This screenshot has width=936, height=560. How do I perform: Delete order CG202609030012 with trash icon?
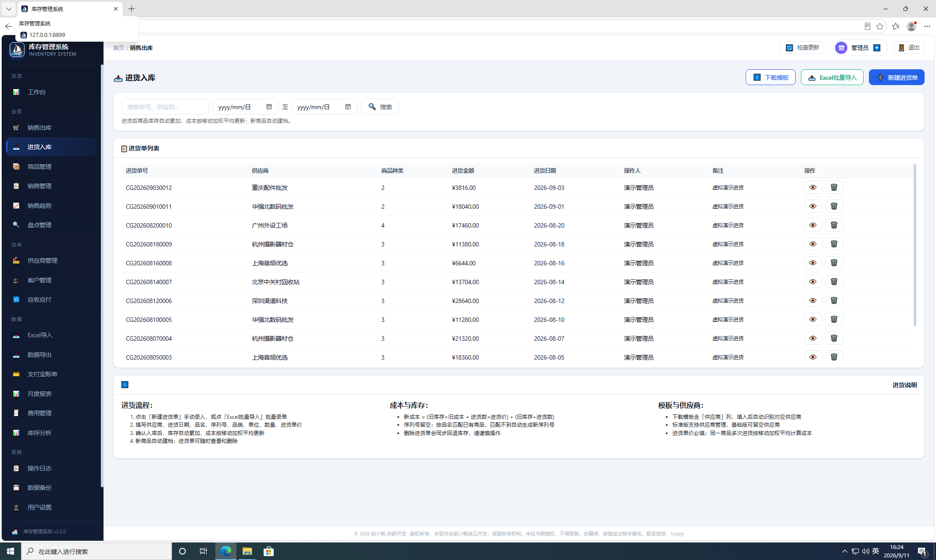[x=834, y=187]
